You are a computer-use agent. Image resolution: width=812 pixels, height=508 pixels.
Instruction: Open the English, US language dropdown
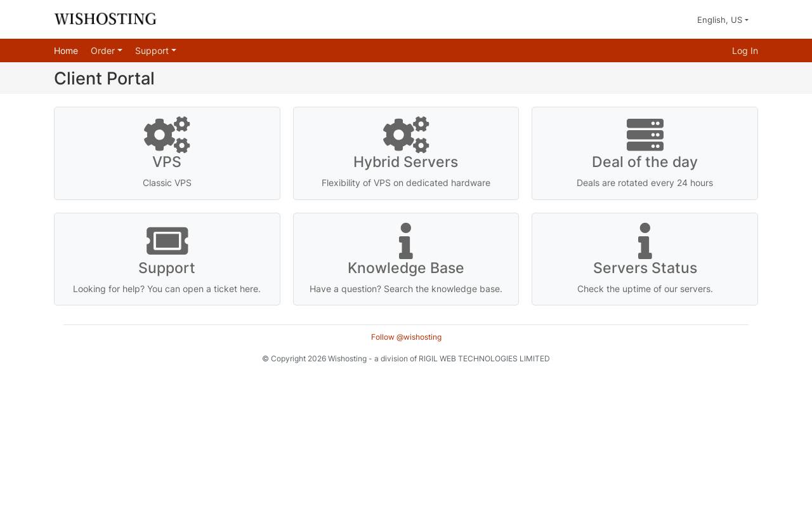(x=723, y=20)
